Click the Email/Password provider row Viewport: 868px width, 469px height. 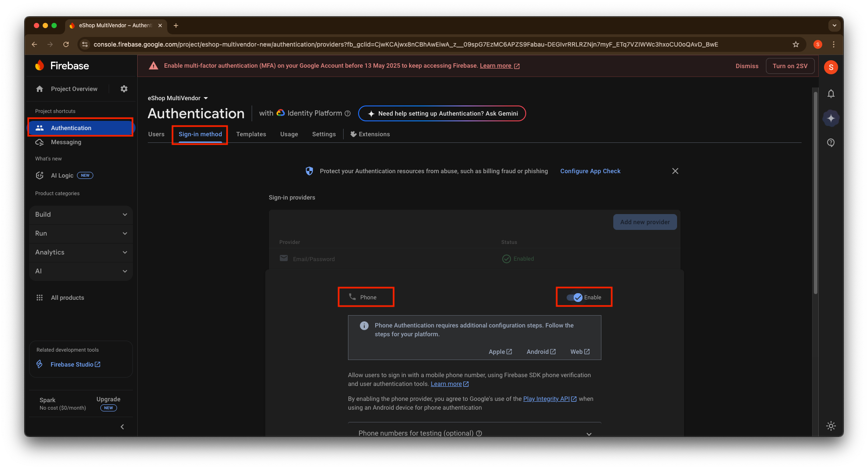pyautogui.click(x=474, y=259)
